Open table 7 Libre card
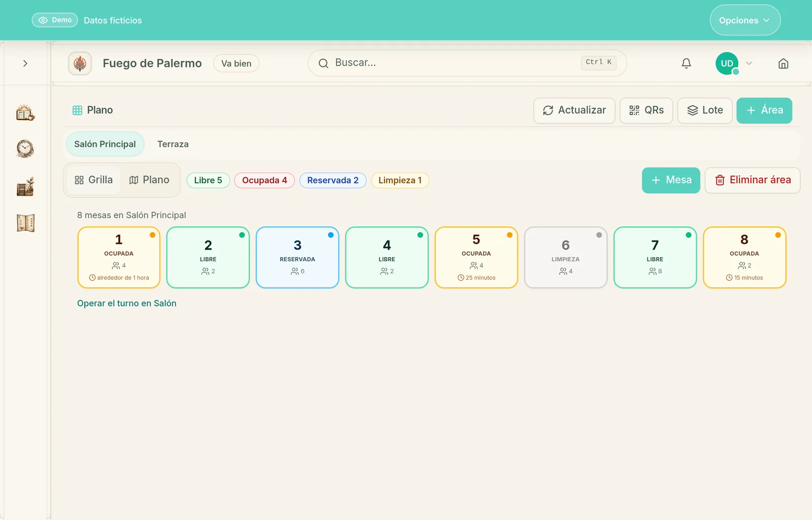Screen dimensions: 812x520 pyautogui.click(x=655, y=258)
